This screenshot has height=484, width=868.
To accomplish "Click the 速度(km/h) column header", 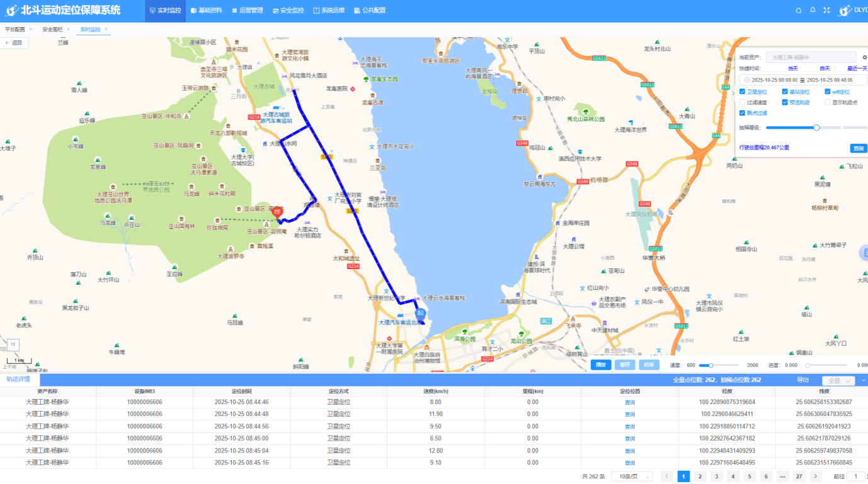I will click(435, 391).
